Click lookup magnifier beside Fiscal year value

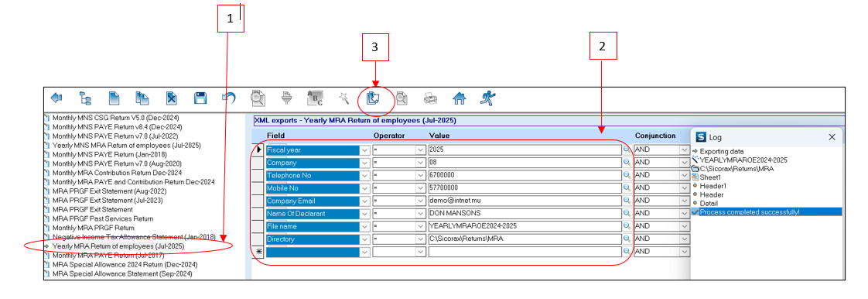point(627,149)
